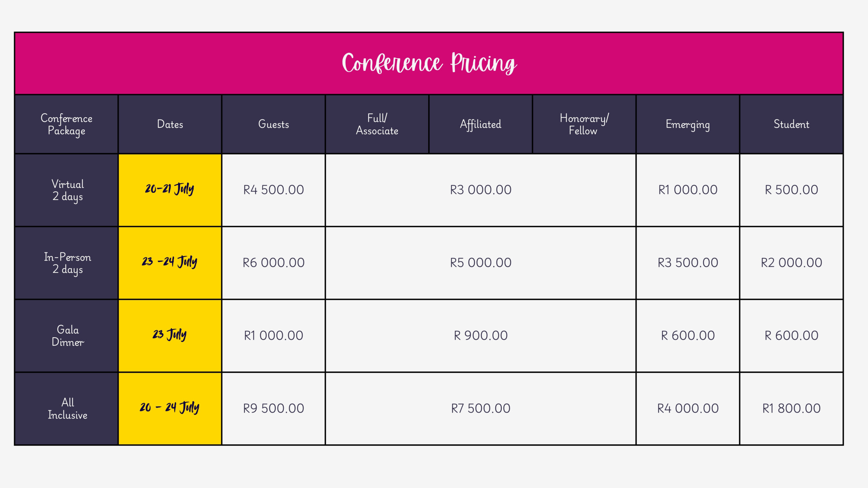
Task: Select the R1 800.00 Student price
Action: (791, 409)
